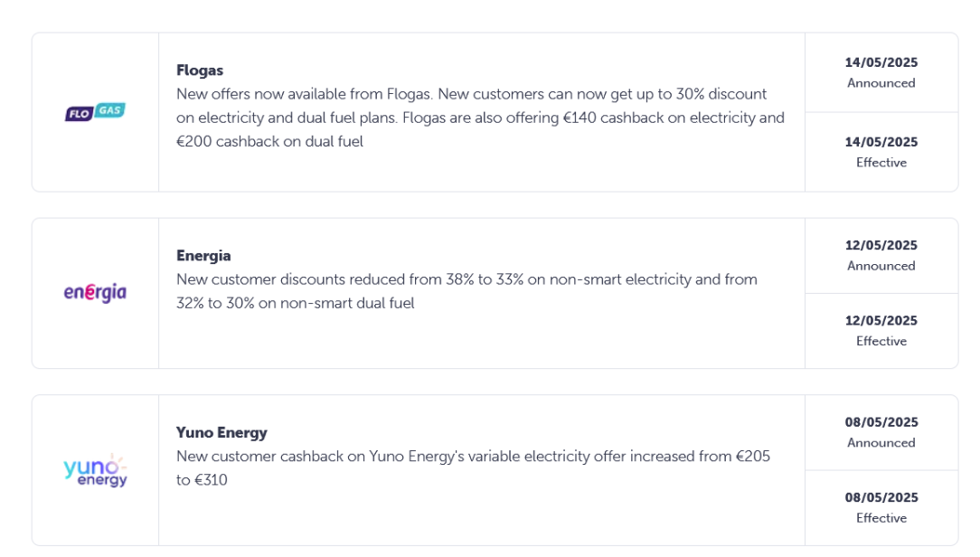
Task: Click the Announced label in Flogas card
Action: [881, 83]
